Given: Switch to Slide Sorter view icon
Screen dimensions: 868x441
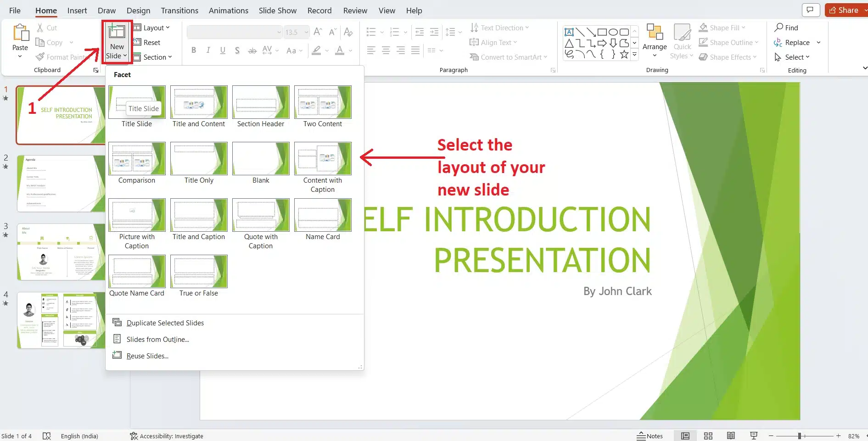Looking at the screenshot, I should click(x=708, y=436).
